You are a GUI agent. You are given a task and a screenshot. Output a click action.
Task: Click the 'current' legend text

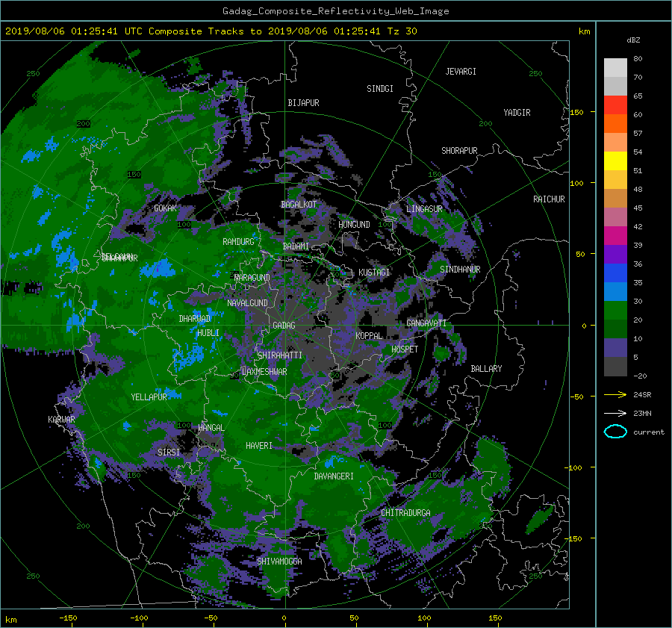tap(649, 432)
